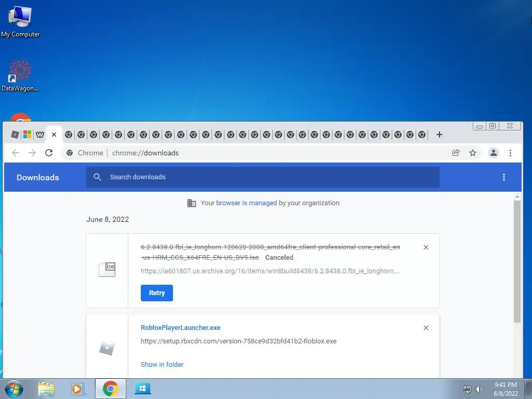Open the volume tray icon
The height and width of the screenshot is (399, 532).
point(479,389)
